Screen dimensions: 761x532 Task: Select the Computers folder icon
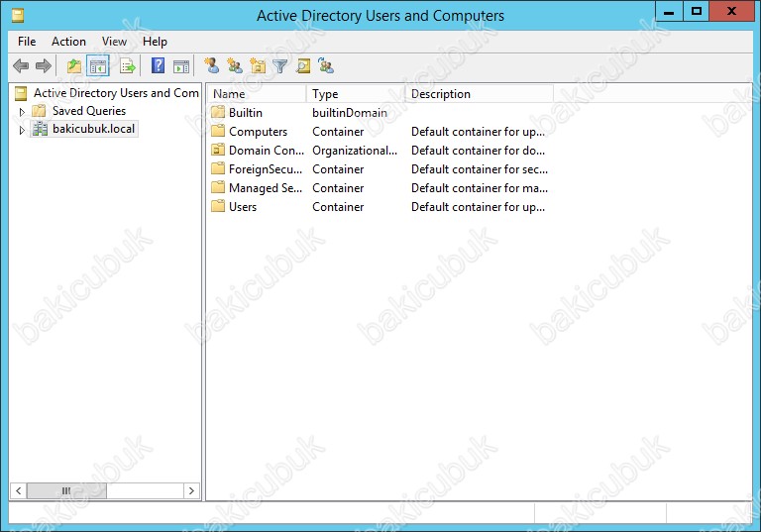pos(218,131)
